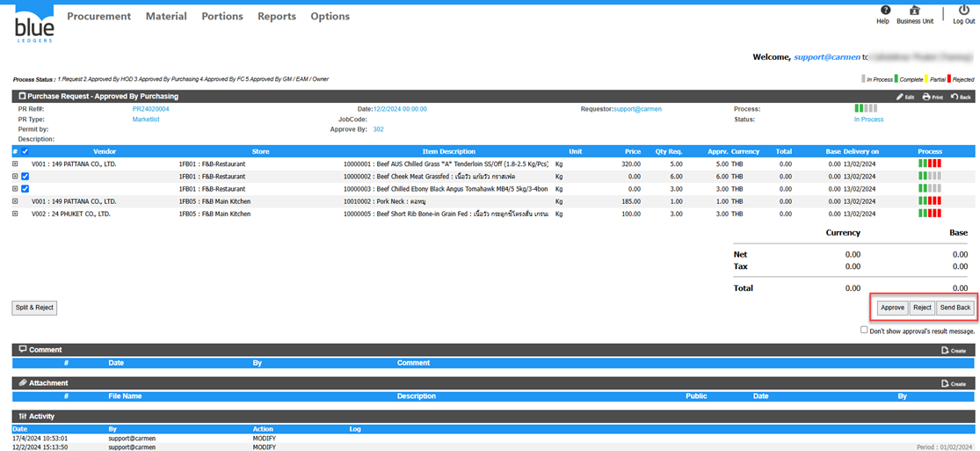Screen dimensions: 980x451
Task: Expand the Beef AUS Chilled Tenderloin row
Action: pos(15,164)
